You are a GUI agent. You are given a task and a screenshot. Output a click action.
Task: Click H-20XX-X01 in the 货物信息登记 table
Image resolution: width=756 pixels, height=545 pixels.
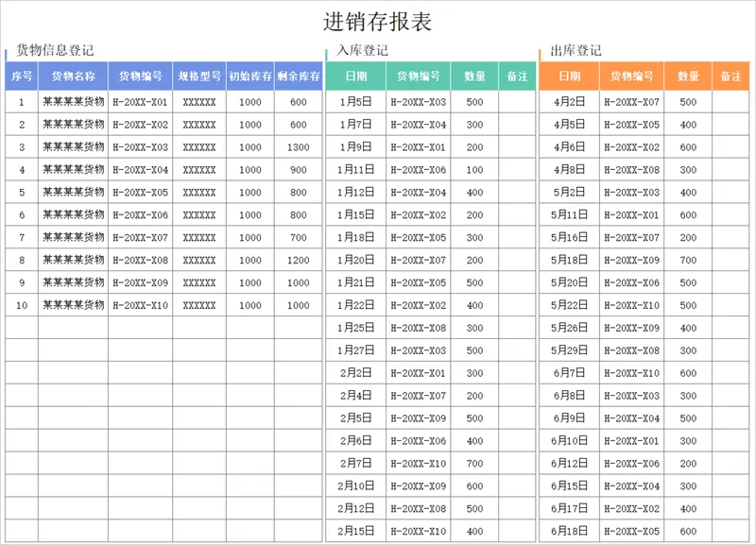tap(140, 102)
